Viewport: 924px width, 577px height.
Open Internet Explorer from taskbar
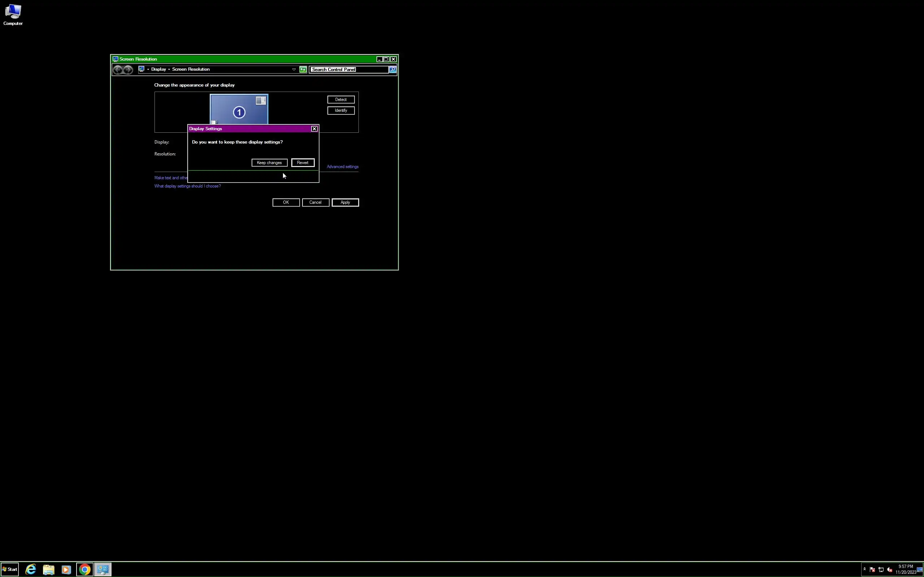(31, 569)
